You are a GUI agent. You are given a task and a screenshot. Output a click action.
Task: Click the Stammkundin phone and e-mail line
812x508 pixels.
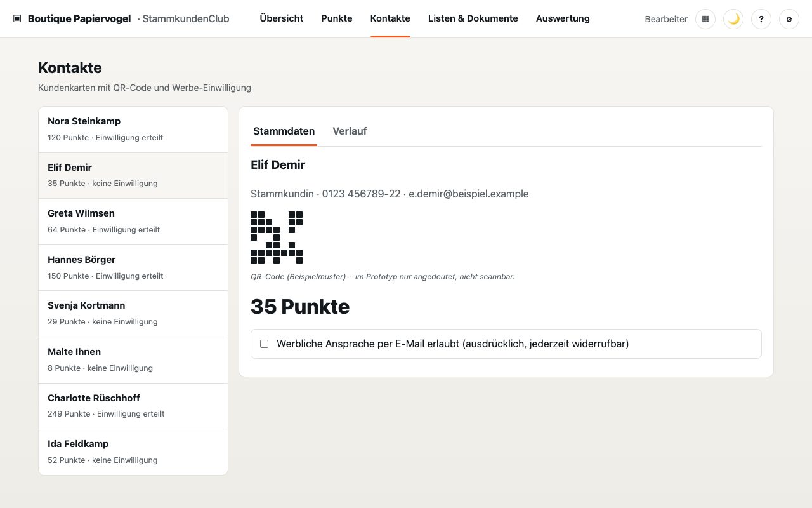pos(390,194)
